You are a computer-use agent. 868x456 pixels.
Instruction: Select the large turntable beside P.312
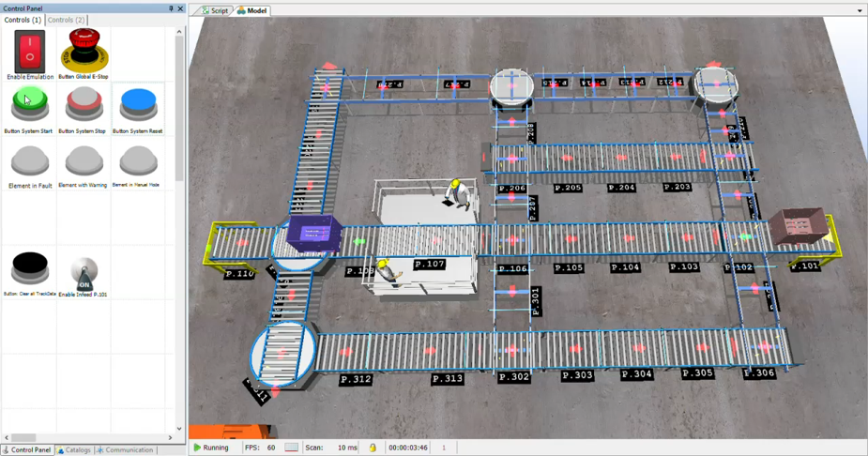point(282,354)
